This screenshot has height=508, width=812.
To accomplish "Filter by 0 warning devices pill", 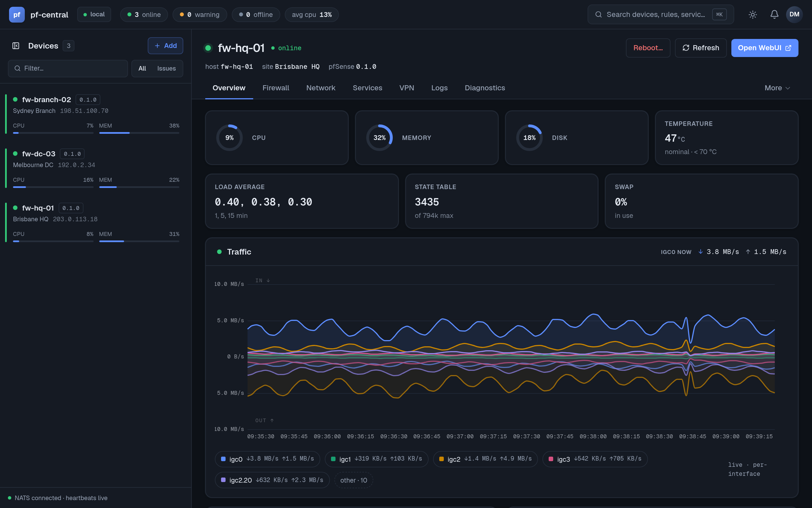I will (200, 14).
